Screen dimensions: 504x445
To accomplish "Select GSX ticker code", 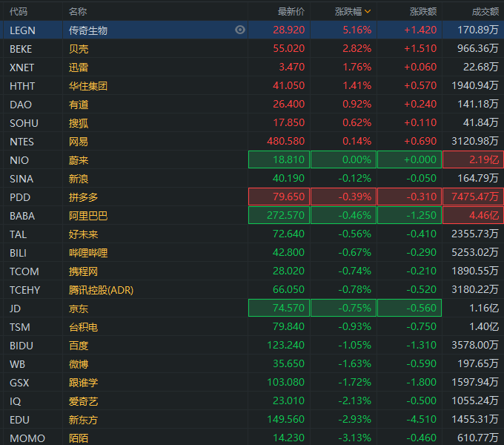I will 19,383.
